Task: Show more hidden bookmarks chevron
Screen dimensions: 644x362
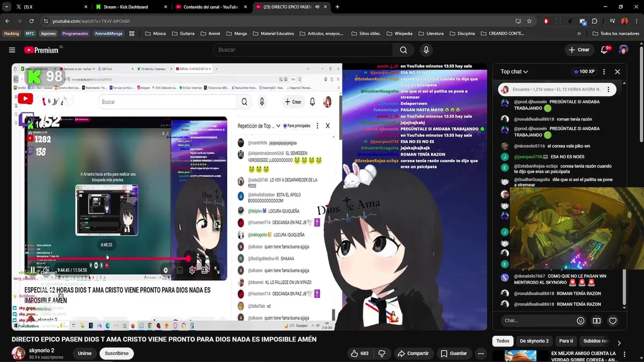Action: point(579,34)
